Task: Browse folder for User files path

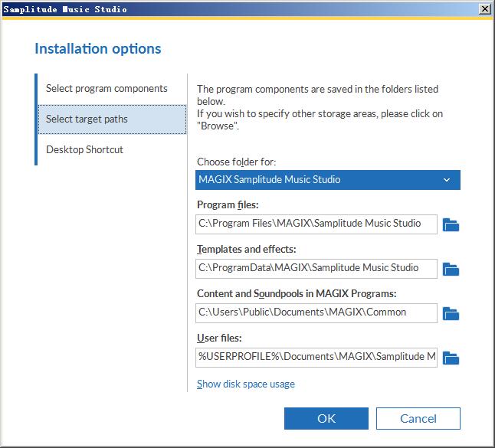Action: (x=451, y=358)
